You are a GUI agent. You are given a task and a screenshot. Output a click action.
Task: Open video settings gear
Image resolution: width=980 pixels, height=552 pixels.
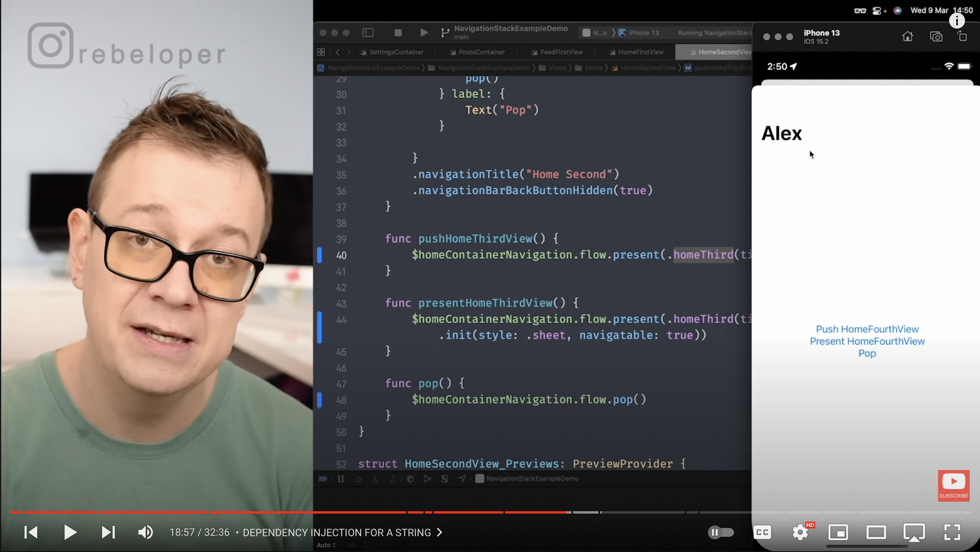[x=800, y=532]
